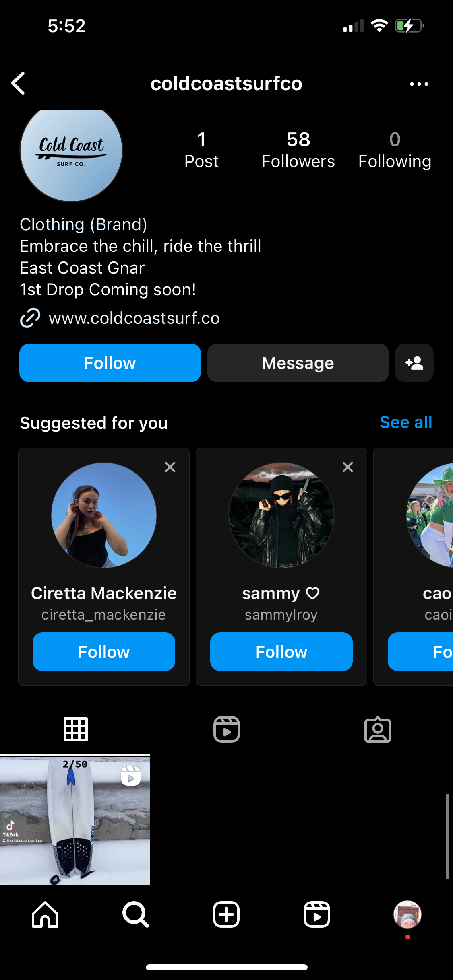The height and width of the screenshot is (980, 453).
Task: Tap the create new post icon
Action: [226, 914]
